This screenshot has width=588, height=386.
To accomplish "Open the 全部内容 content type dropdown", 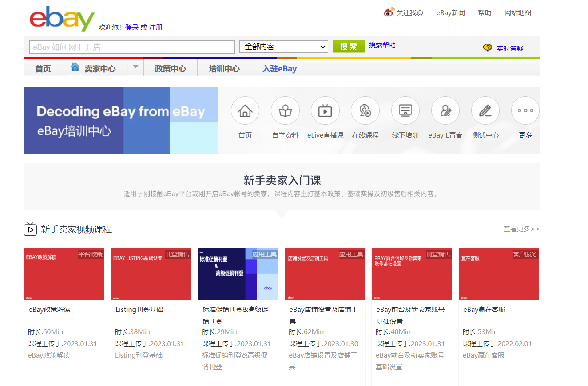I will tap(283, 47).
